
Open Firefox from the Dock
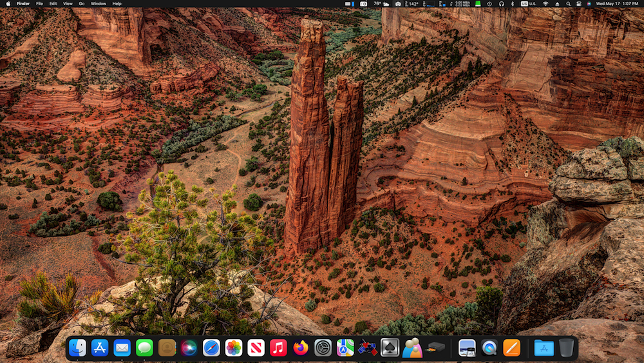pyautogui.click(x=301, y=348)
